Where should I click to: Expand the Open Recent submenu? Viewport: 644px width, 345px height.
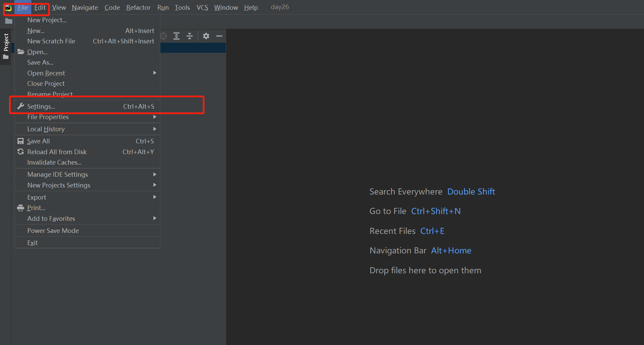tap(46, 73)
